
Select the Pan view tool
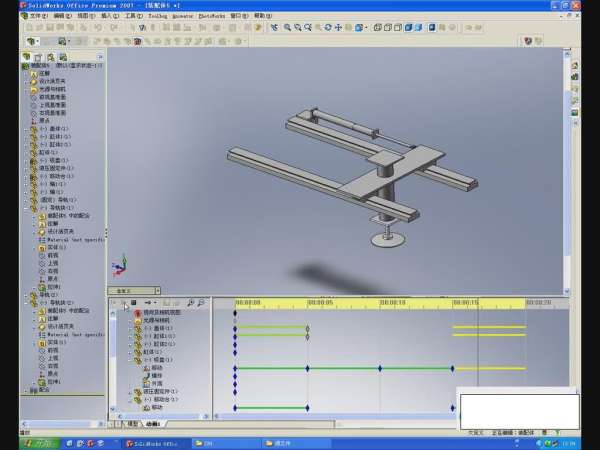[338, 28]
